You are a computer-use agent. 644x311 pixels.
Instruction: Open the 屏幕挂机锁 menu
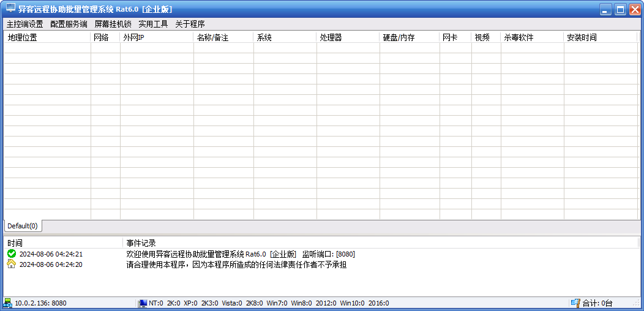coord(113,24)
